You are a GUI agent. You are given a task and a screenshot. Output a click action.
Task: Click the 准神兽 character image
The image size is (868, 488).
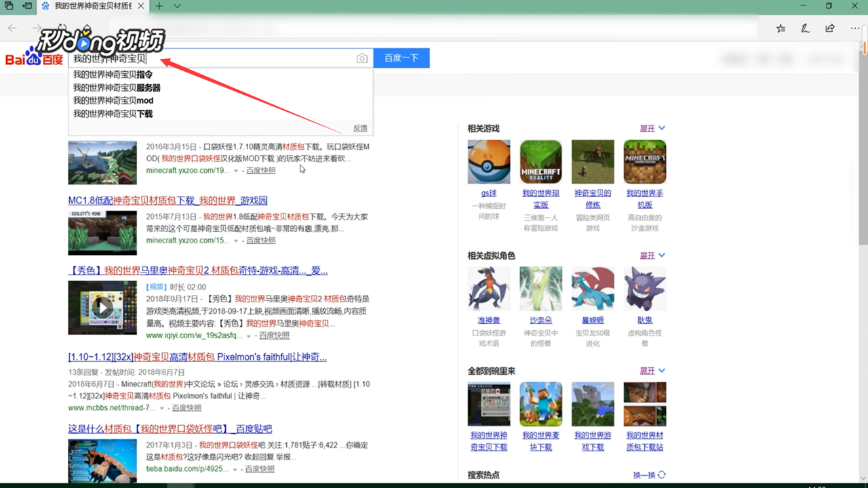pyautogui.click(x=489, y=289)
